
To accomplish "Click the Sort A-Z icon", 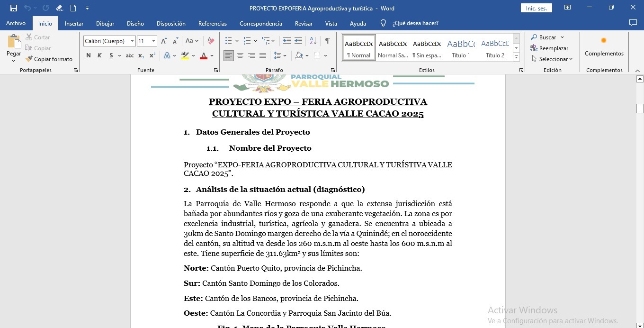I will click(x=313, y=41).
